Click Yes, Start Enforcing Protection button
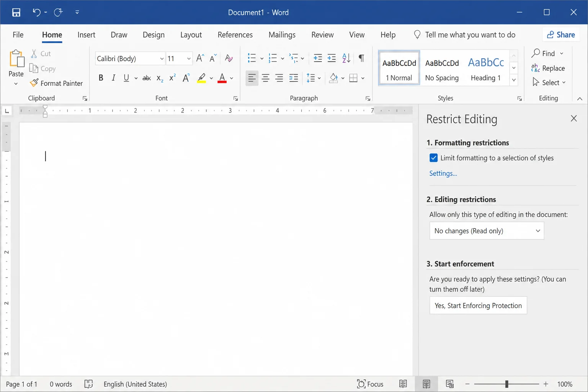588x392 pixels. 478,305
